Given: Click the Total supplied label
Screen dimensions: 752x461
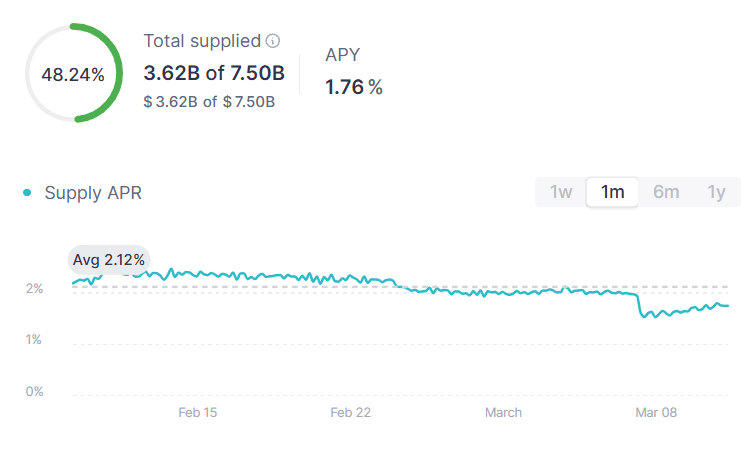Looking at the screenshot, I should pos(202,41).
